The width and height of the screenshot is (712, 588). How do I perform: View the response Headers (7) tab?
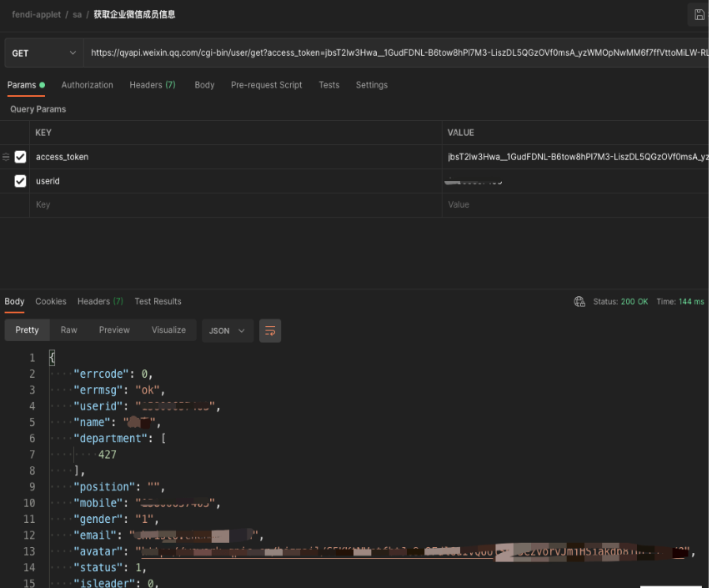point(100,302)
